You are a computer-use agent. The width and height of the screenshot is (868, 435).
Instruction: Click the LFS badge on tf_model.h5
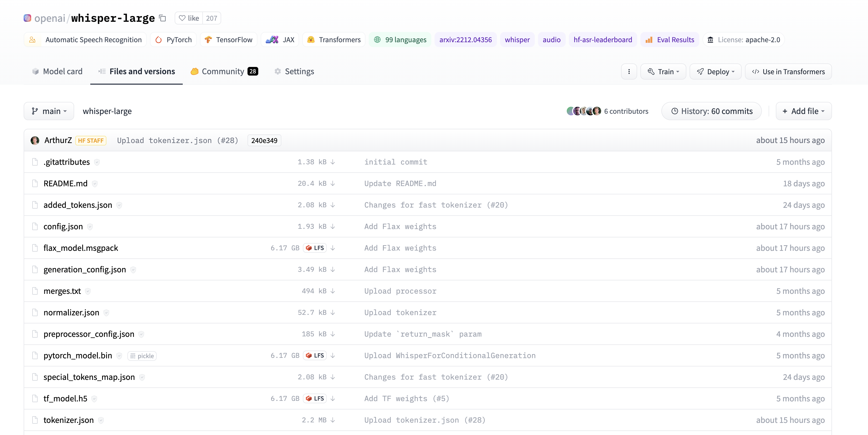pos(315,398)
